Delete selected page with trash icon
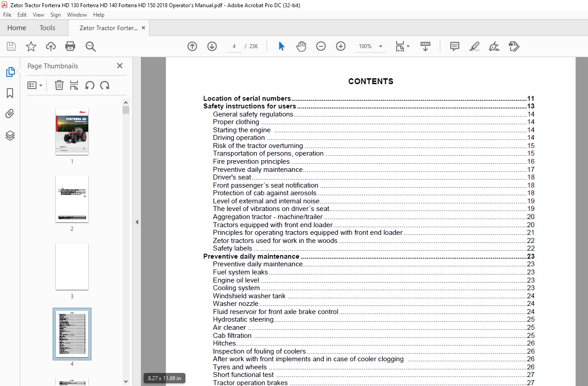 coord(59,85)
